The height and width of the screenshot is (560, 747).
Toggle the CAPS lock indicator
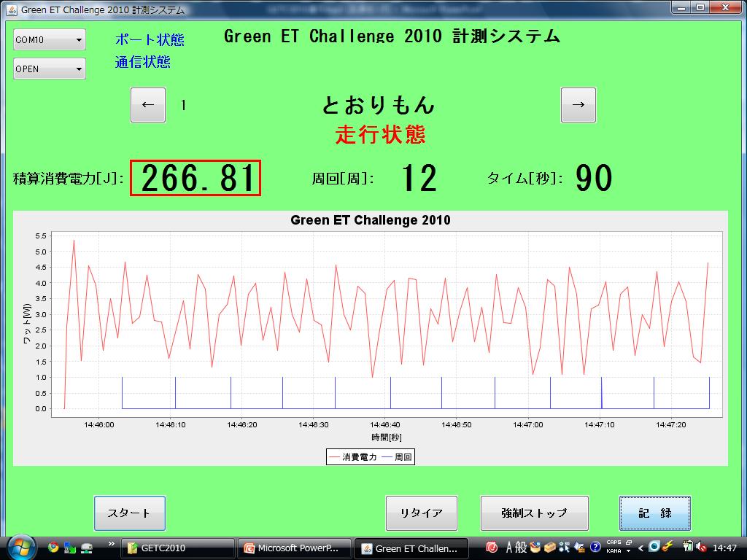[614, 543]
